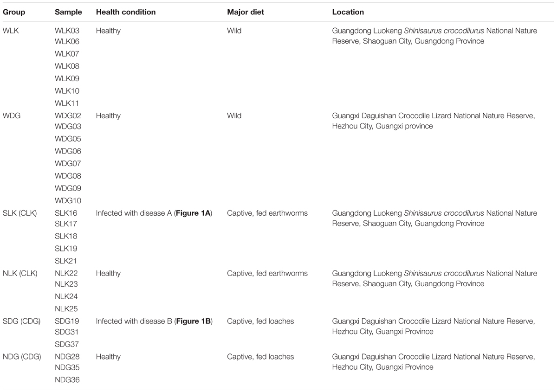Click the Major diet column header
The height and width of the screenshot is (392, 557).
pyautogui.click(x=246, y=12)
